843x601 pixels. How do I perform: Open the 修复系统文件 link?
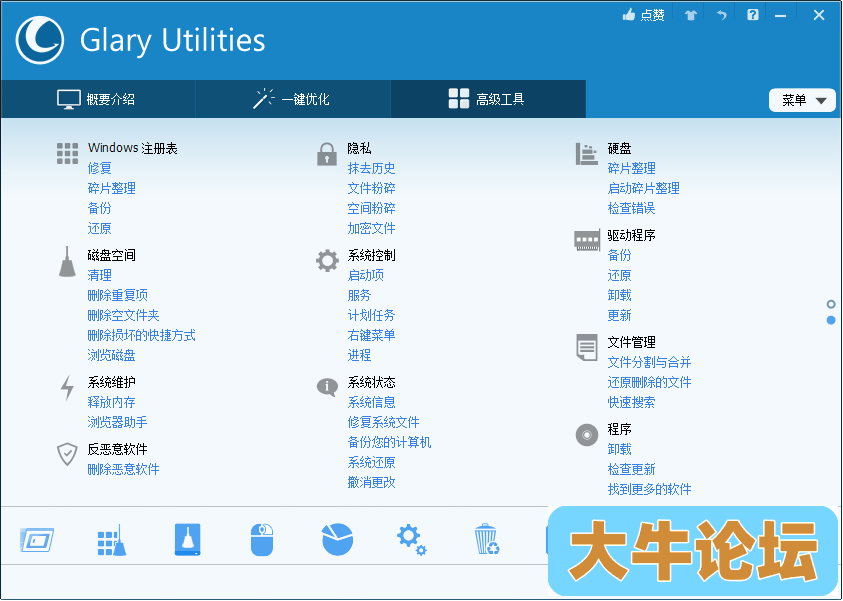click(x=383, y=422)
